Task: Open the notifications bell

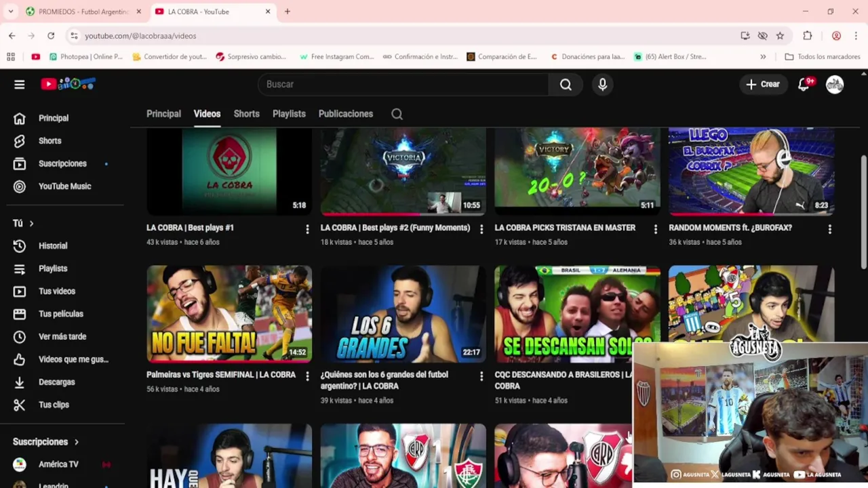Action: coord(804,84)
